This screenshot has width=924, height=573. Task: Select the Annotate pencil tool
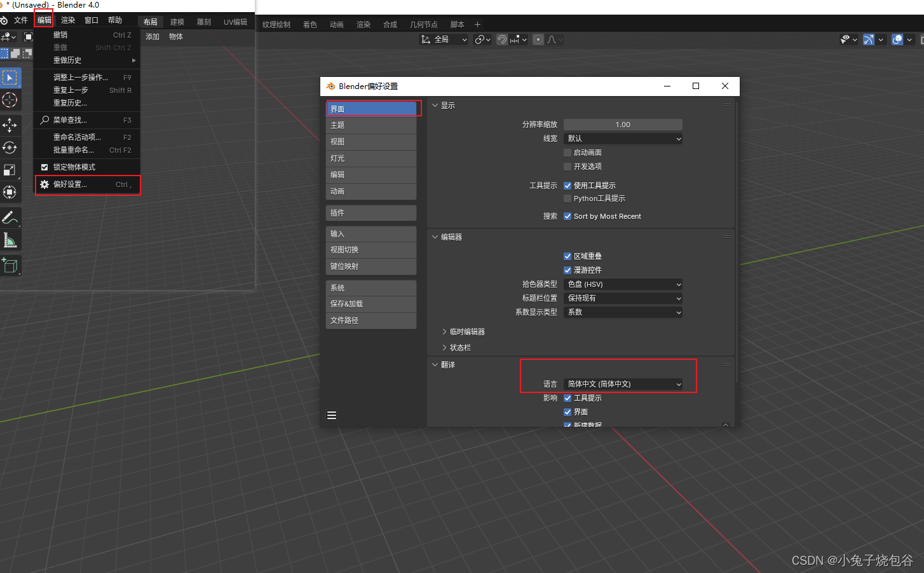pos(10,217)
